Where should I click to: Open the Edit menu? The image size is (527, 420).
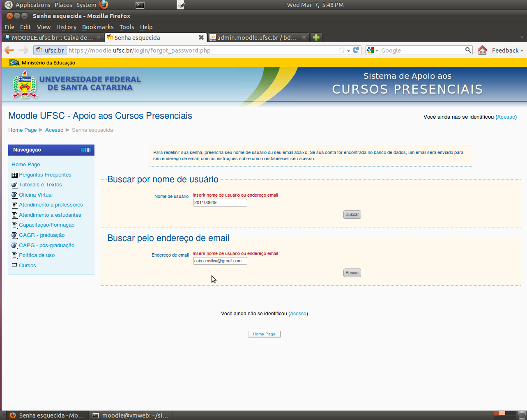[x=25, y=27]
